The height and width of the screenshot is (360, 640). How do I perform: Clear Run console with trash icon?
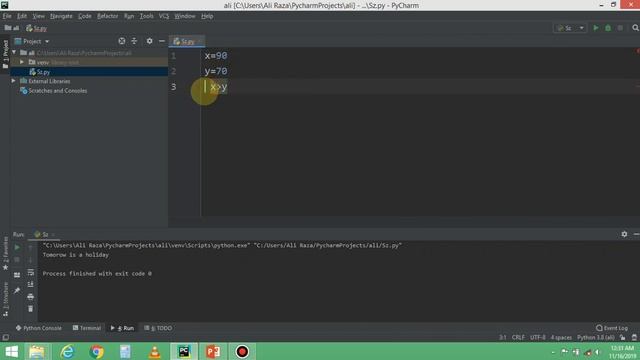coord(31,309)
